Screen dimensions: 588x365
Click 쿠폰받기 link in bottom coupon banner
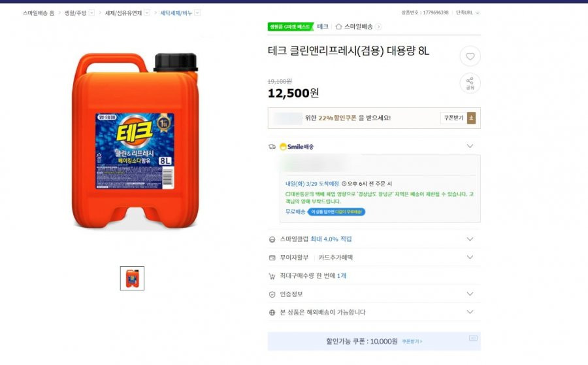[x=412, y=341]
